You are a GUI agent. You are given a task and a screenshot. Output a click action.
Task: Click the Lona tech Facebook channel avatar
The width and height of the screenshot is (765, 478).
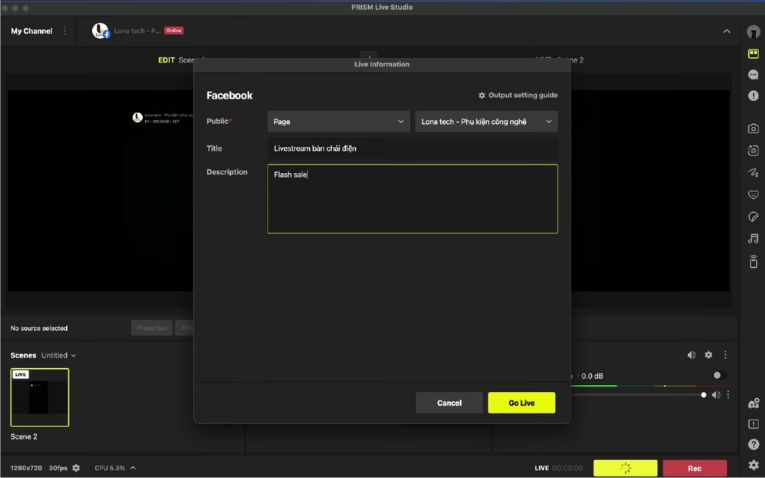[x=101, y=31]
